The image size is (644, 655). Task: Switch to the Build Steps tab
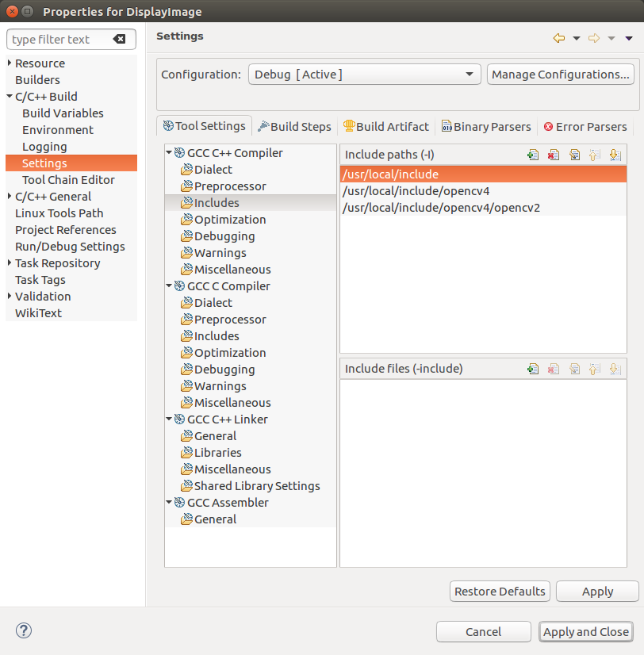click(294, 127)
